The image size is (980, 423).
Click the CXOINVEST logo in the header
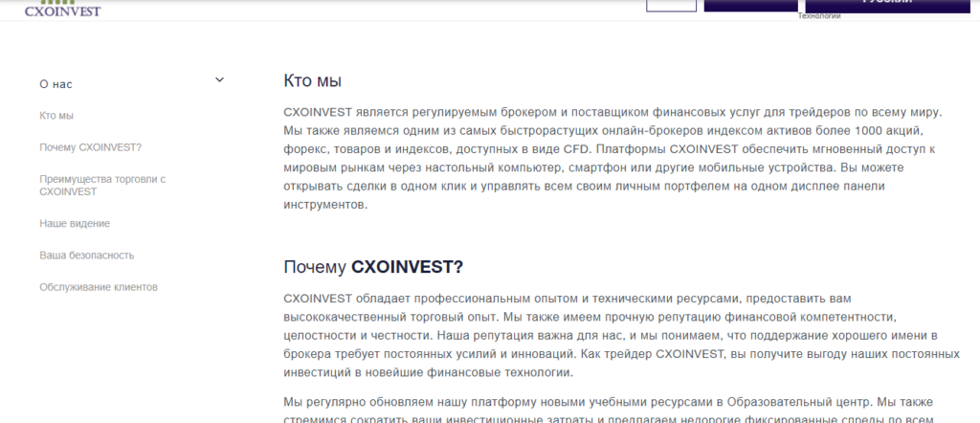pos(62,8)
